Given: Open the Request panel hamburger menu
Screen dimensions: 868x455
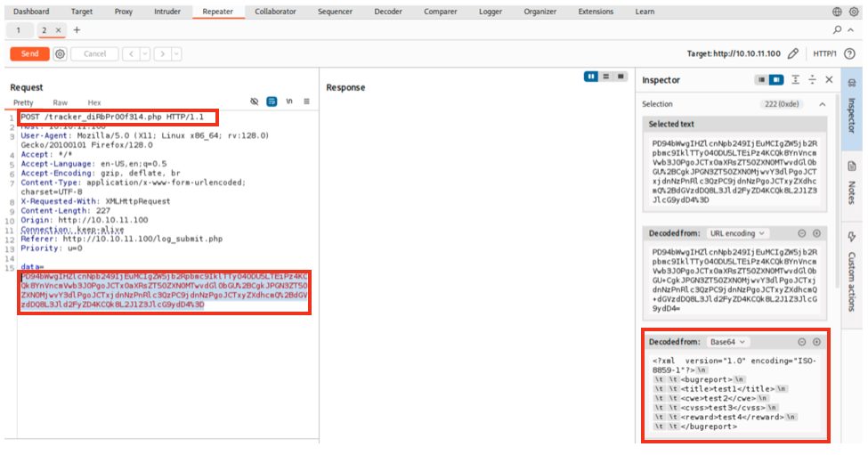Looking at the screenshot, I should 306,102.
